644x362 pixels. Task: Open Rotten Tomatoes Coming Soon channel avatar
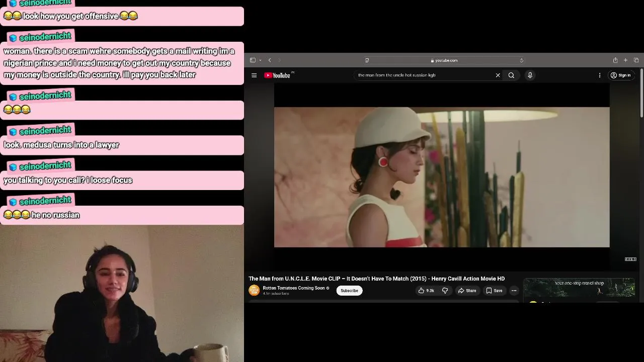tap(254, 291)
